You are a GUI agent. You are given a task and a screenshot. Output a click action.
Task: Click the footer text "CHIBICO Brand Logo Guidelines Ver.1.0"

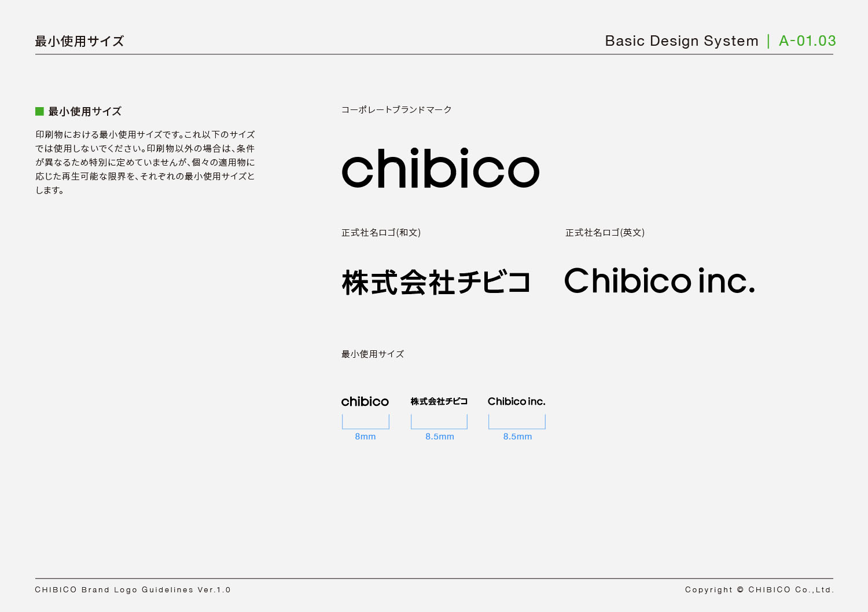tap(133, 589)
